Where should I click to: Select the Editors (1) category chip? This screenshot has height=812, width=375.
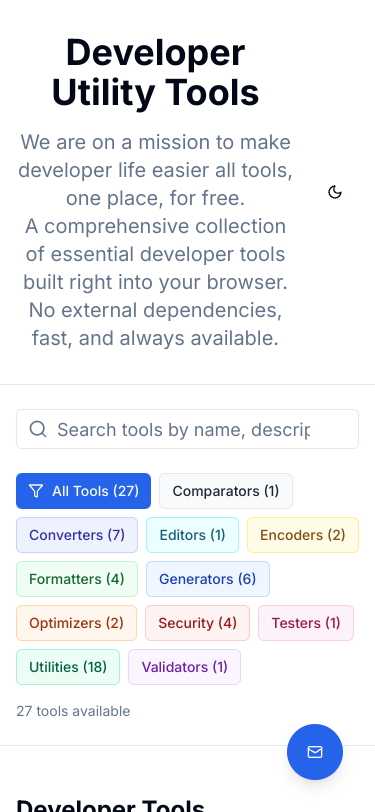[192, 535]
